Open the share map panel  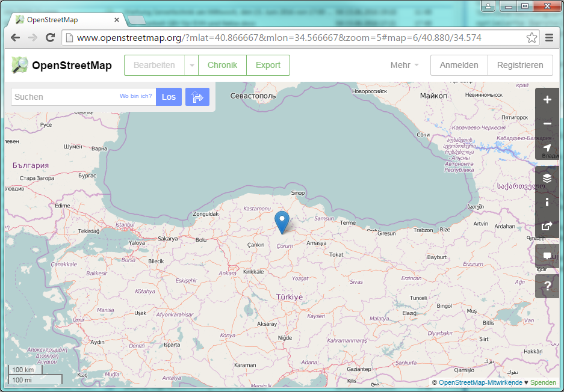547,226
